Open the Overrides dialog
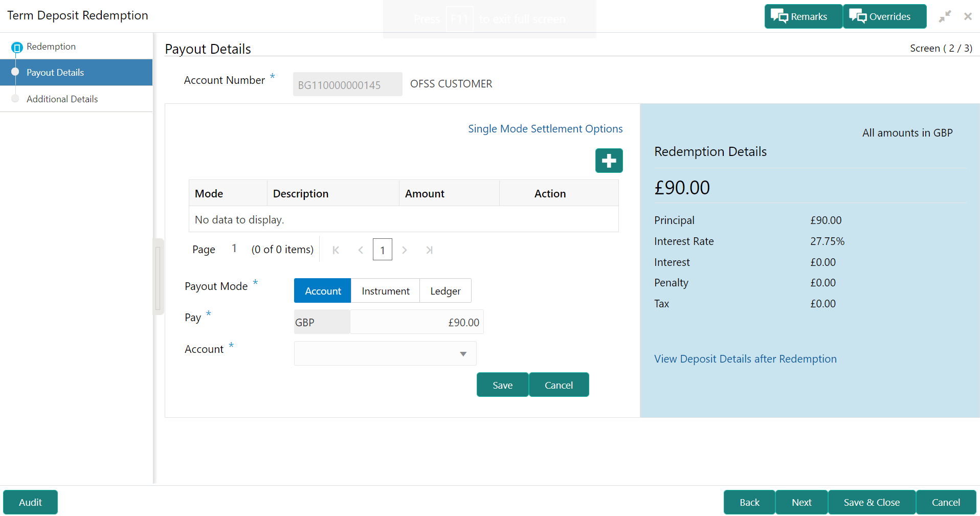The image size is (980, 516). coord(884,16)
